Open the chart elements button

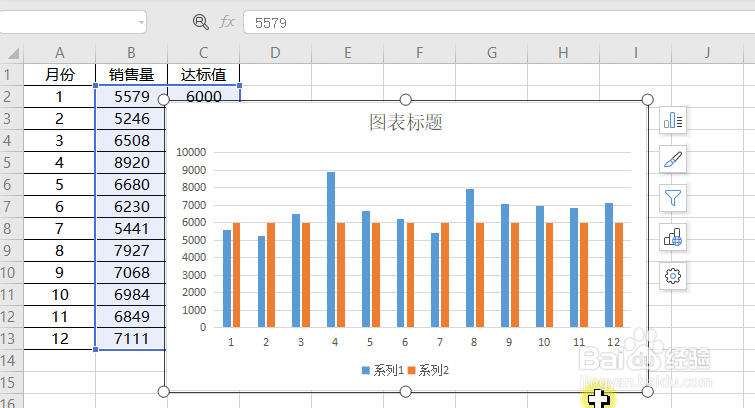point(673,120)
